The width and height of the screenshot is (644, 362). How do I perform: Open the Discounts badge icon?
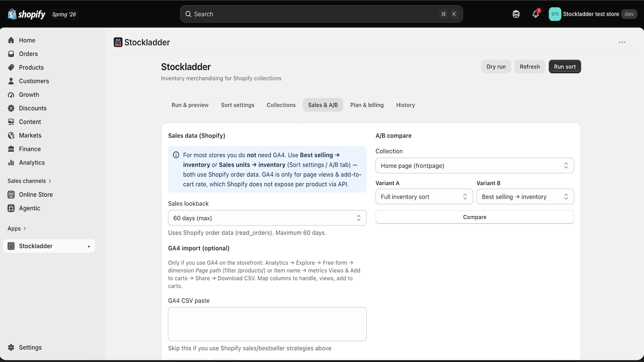click(x=11, y=108)
